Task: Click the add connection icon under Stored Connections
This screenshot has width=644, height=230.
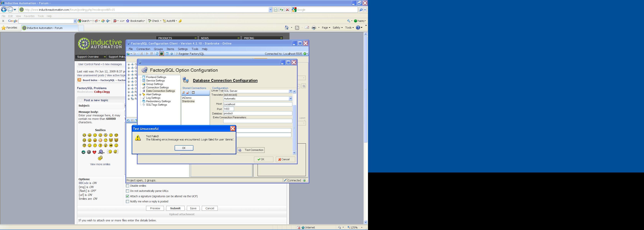Action: point(183,93)
